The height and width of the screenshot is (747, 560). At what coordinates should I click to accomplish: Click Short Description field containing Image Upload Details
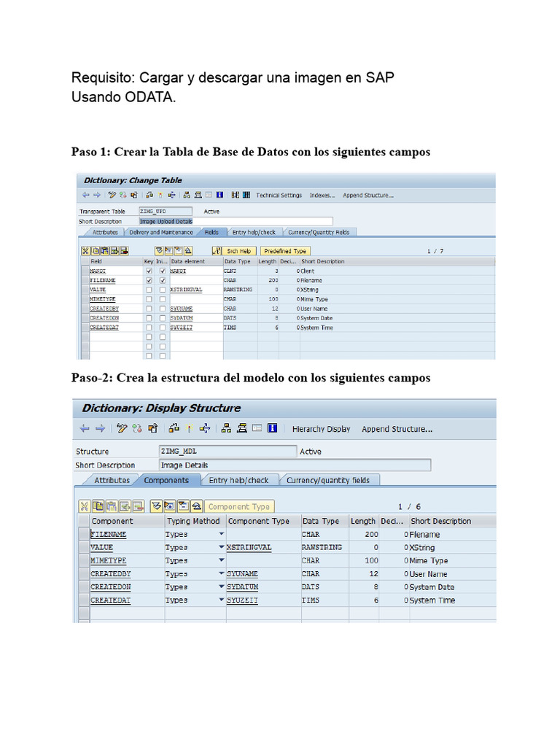(x=236, y=222)
